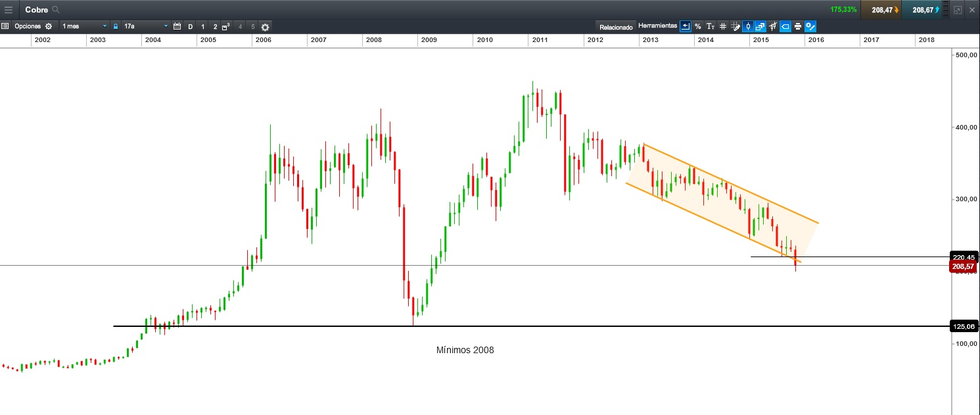Select chart preset 4
The width and height of the screenshot is (980, 415).
[240, 27]
